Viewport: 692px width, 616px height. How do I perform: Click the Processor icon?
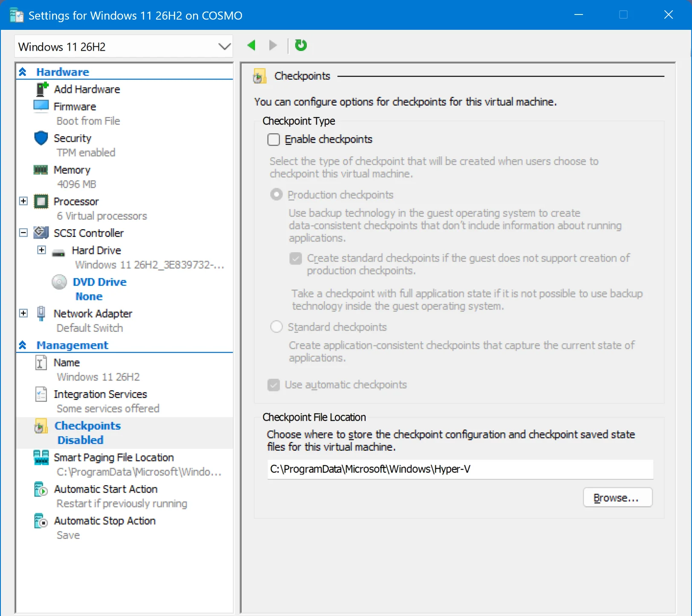(x=41, y=201)
